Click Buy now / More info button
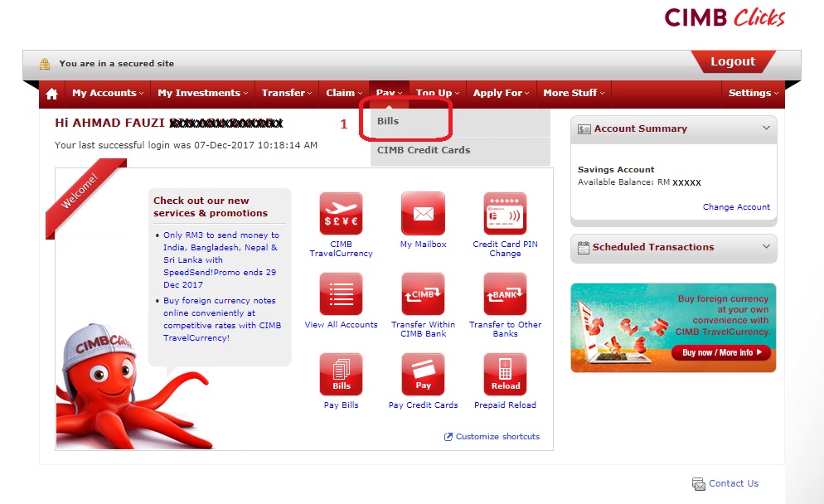824x504 pixels. tap(721, 352)
